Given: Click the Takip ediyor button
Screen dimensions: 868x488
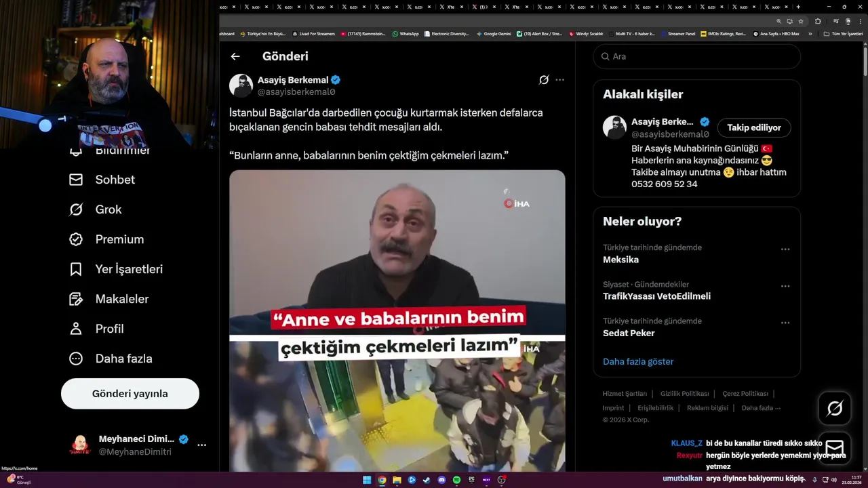Looking at the screenshot, I should click(x=754, y=127).
